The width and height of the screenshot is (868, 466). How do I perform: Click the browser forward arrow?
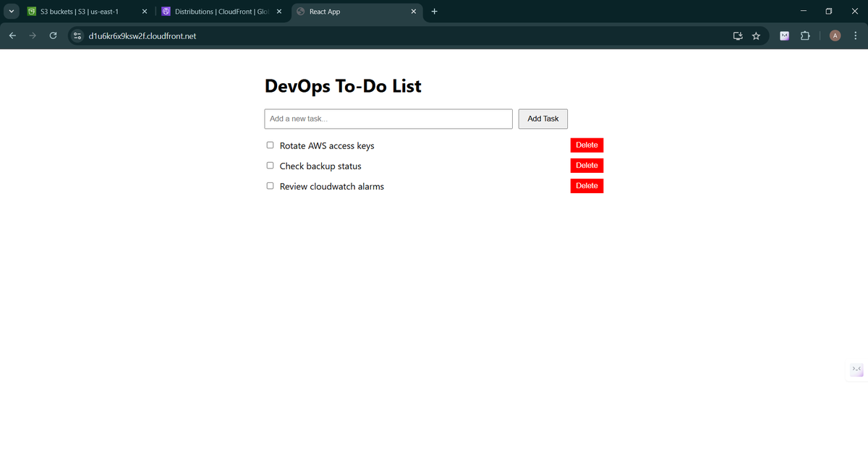(33, 36)
